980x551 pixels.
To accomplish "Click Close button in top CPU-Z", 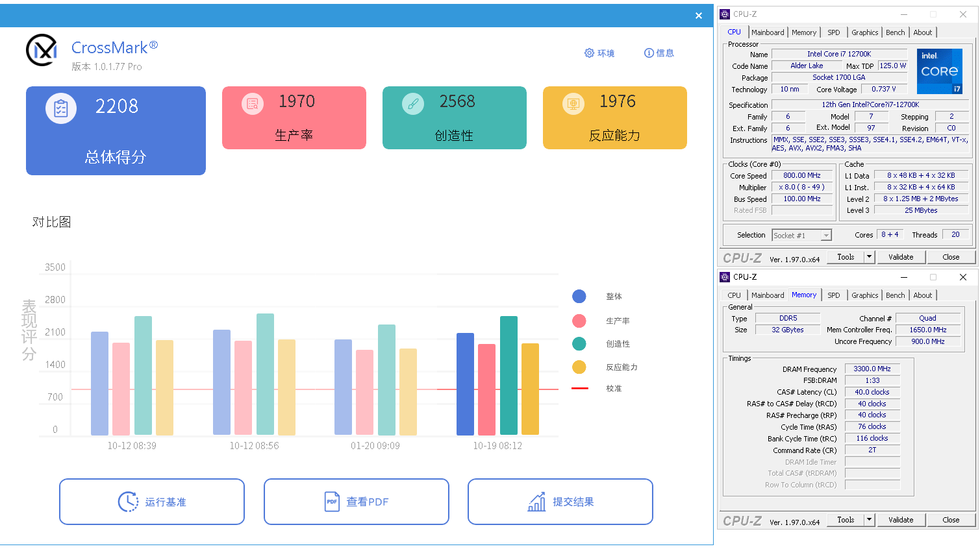I will (951, 257).
